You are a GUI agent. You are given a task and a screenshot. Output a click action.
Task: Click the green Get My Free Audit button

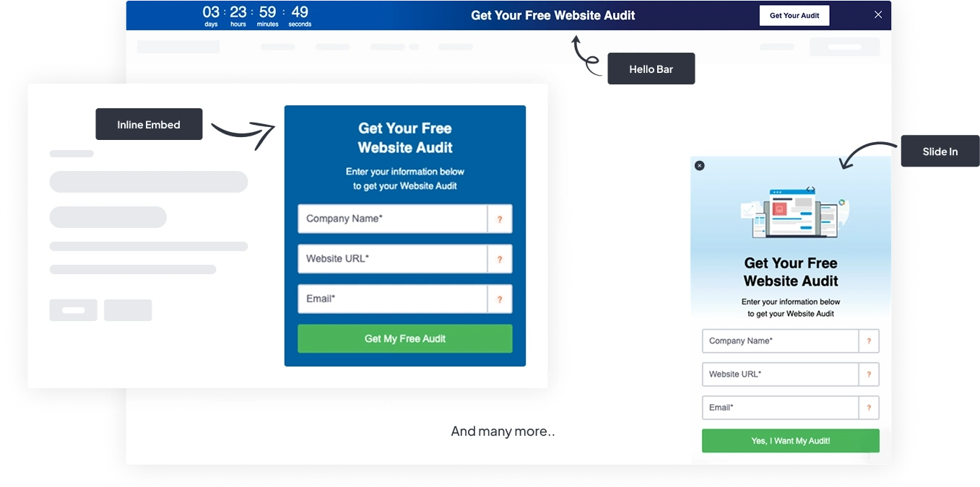point(405,338)
